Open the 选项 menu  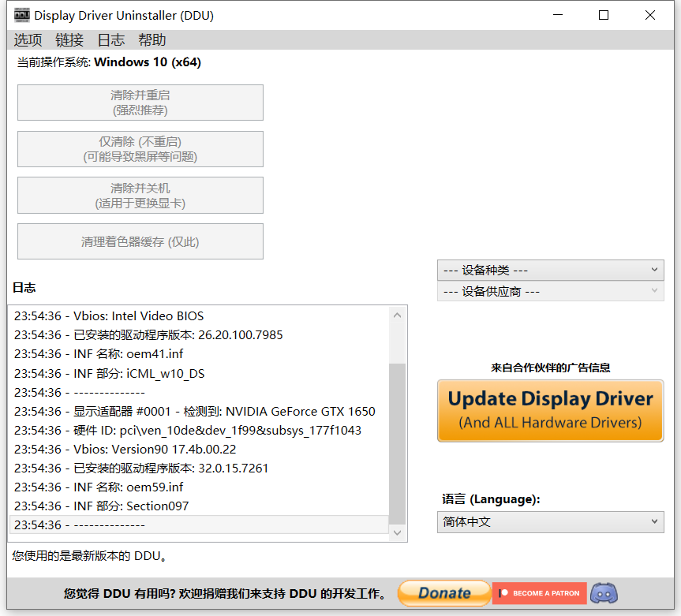tap(28, 40)
